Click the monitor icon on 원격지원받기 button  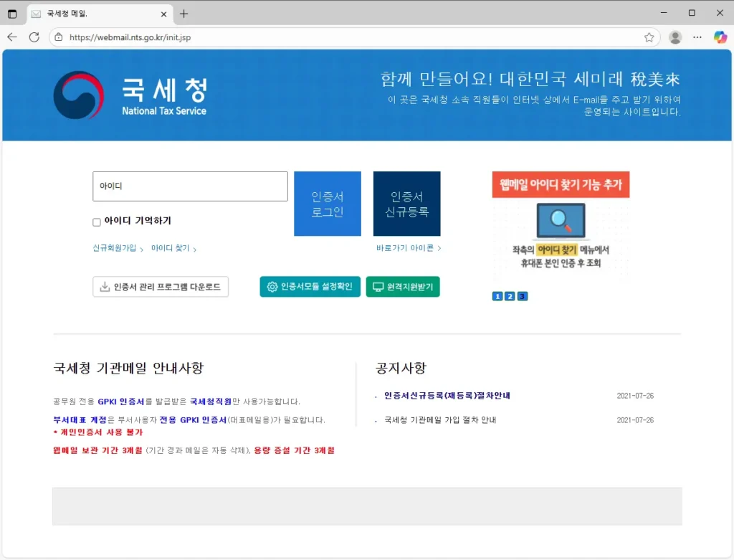point(378,286)
